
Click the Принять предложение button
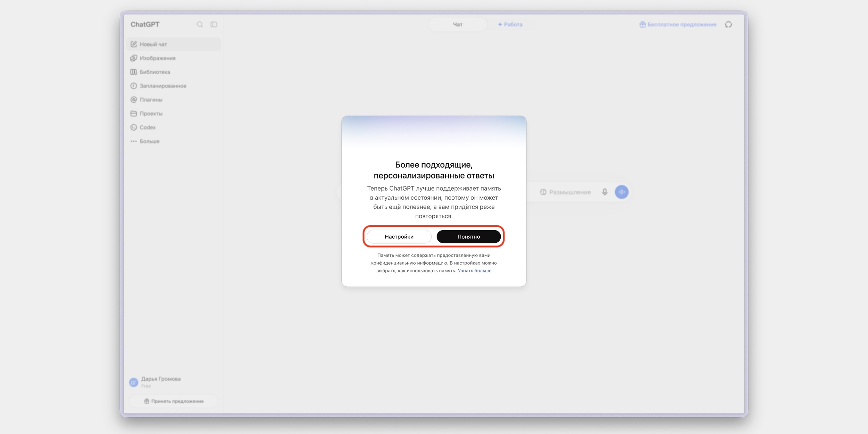174,401
